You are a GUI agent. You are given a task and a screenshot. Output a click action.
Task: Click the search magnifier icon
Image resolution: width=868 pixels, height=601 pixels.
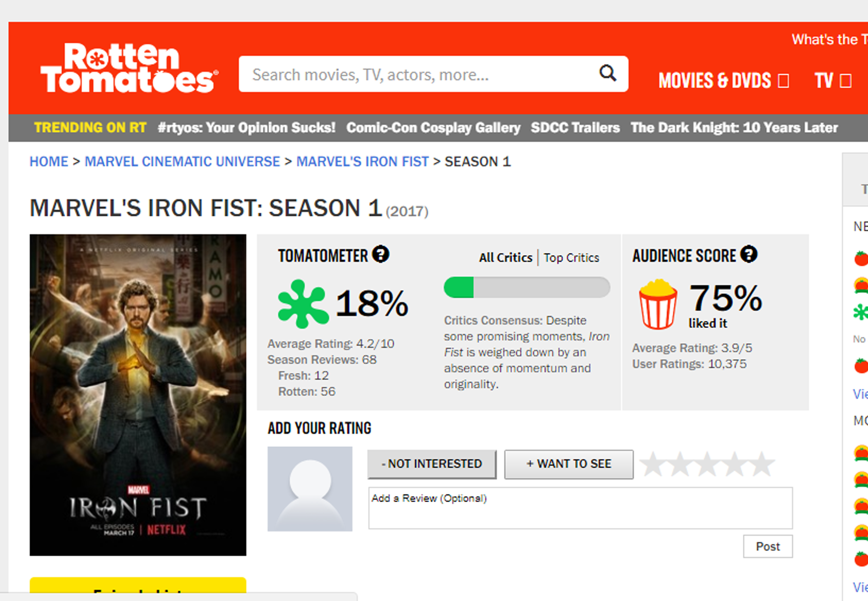point(607,73)
